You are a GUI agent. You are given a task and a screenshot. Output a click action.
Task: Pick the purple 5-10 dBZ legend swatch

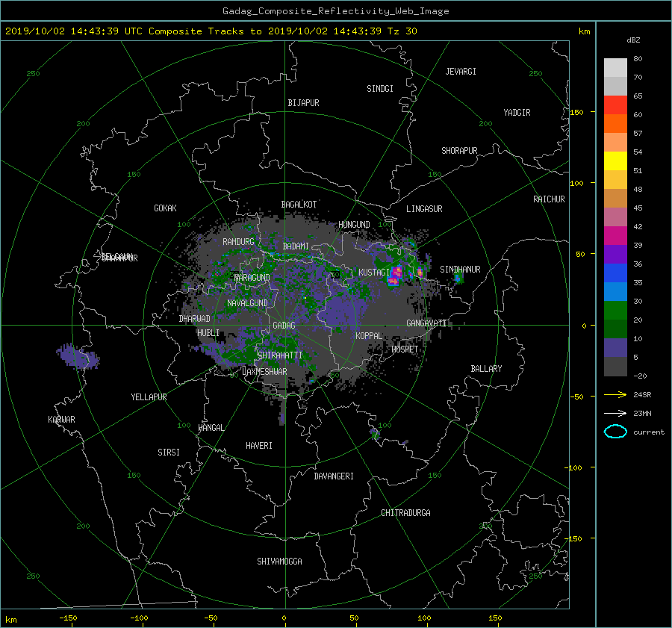click(x=615, y=348)
